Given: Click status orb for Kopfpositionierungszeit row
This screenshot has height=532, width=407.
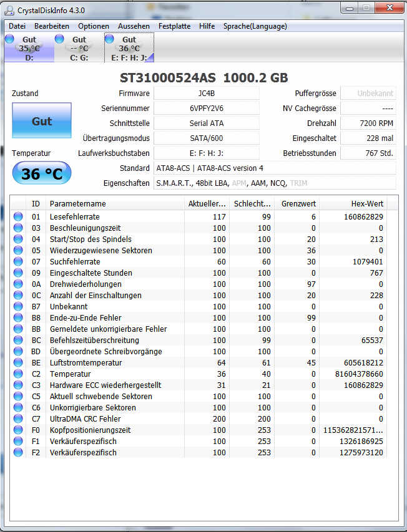Looking at the screenshot, I should [x=18, y=429].
